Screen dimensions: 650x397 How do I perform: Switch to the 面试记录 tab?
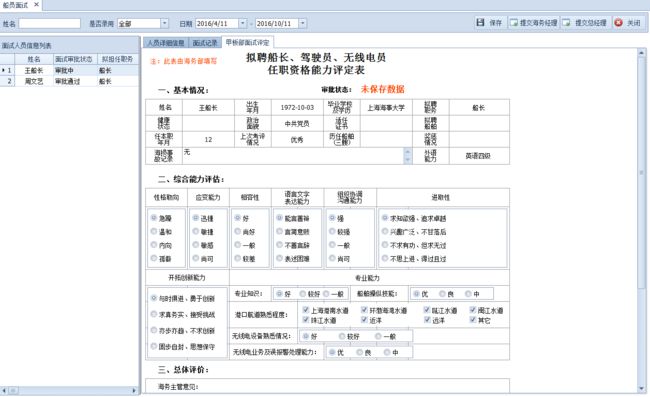205,43
